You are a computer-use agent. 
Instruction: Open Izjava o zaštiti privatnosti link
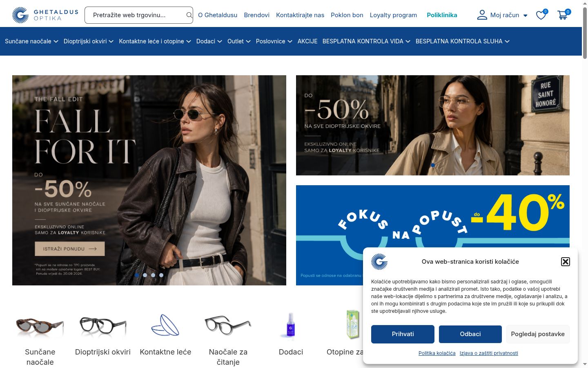[489, 353]
